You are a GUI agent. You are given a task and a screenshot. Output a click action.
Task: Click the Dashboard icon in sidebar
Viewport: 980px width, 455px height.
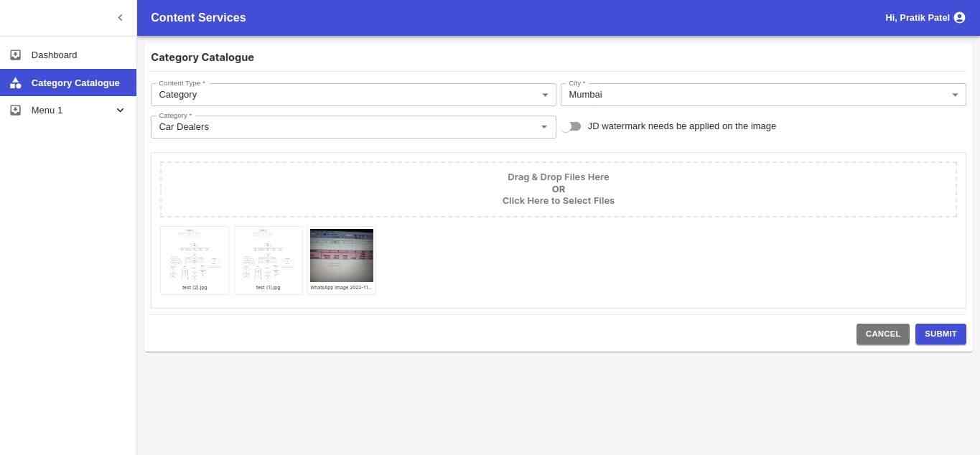tap(15, 55)
